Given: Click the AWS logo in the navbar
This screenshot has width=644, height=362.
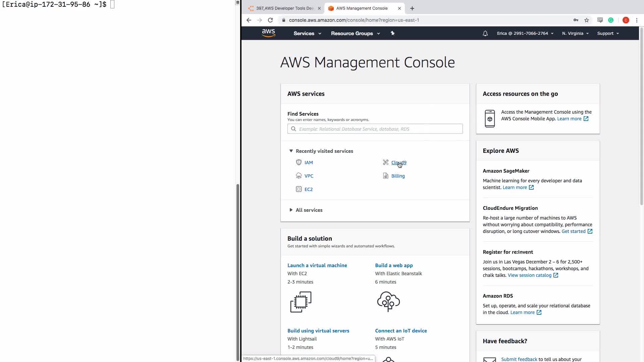Looking at the screenshot, I should coord(268,33).
